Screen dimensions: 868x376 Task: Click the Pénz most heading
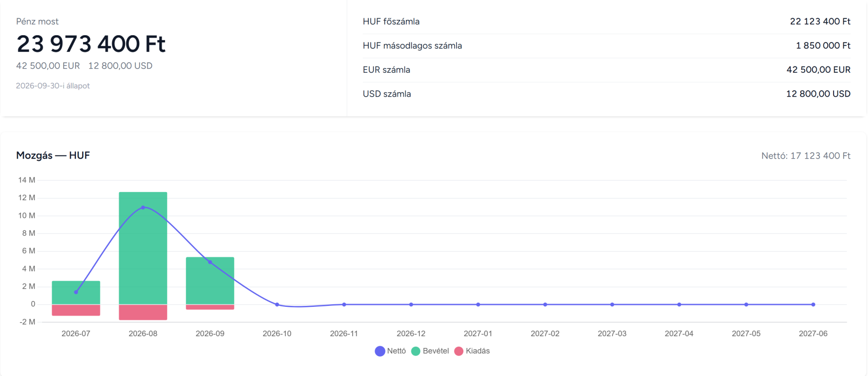38,22
